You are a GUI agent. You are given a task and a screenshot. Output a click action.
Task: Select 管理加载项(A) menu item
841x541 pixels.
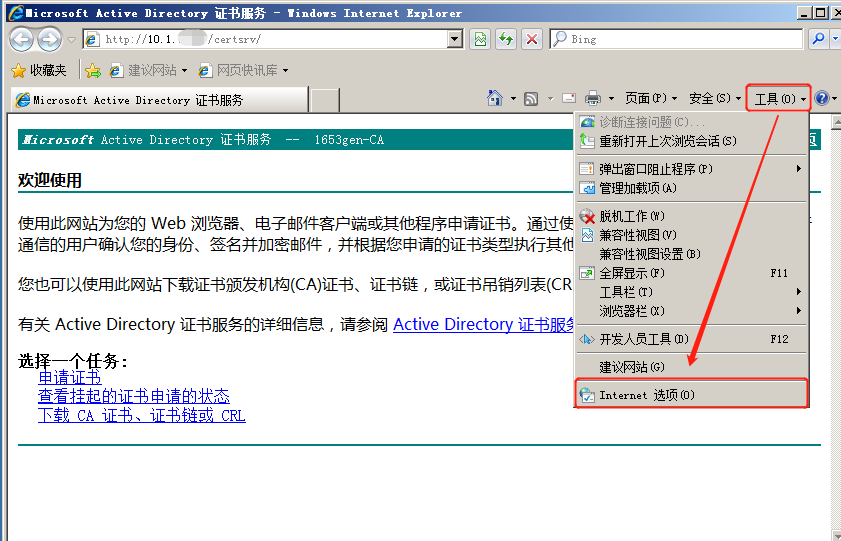(x=691, y=188)
